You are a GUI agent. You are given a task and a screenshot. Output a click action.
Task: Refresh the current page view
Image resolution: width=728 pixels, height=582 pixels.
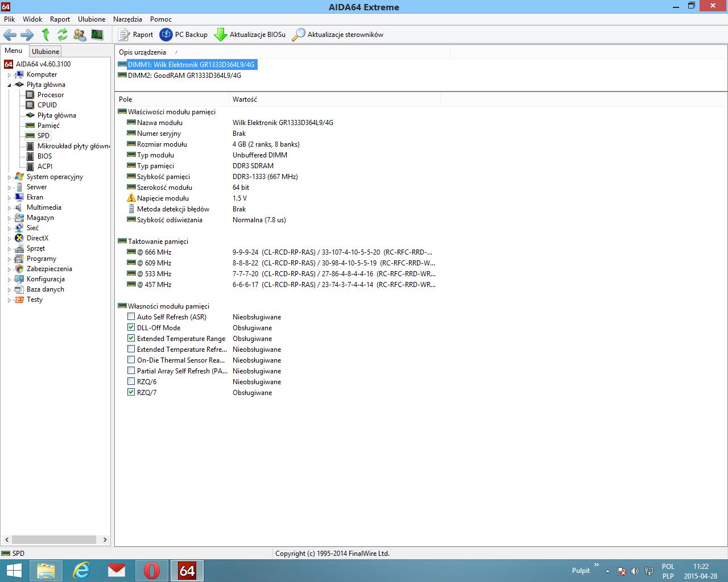[63, 35]
